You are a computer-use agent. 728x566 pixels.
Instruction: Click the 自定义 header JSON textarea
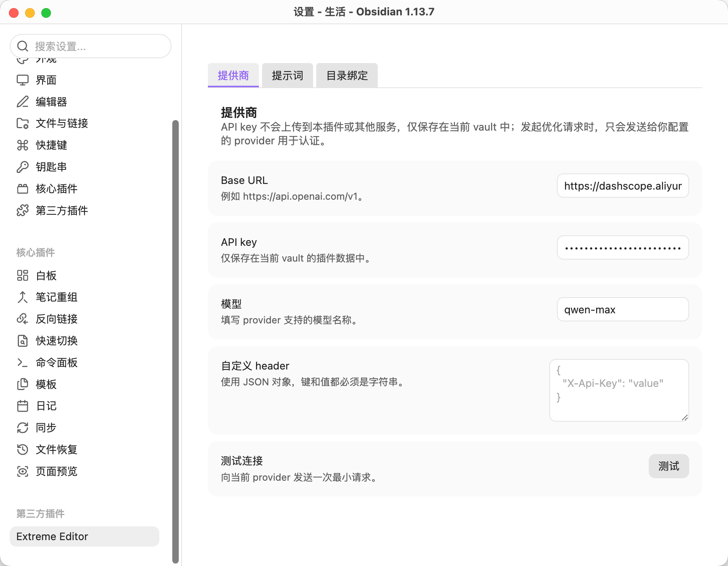[x=619, y=390]
